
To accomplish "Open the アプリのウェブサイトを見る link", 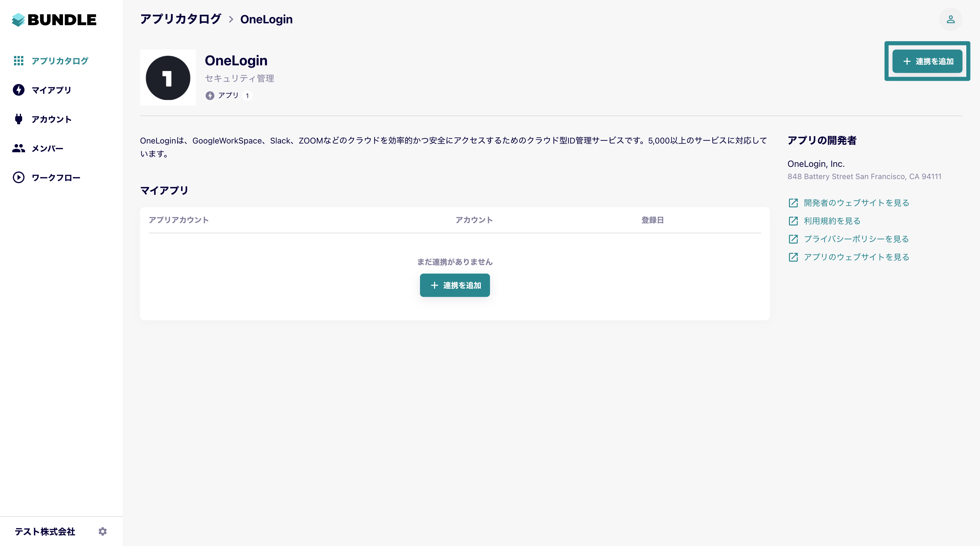I will (856, 257).
